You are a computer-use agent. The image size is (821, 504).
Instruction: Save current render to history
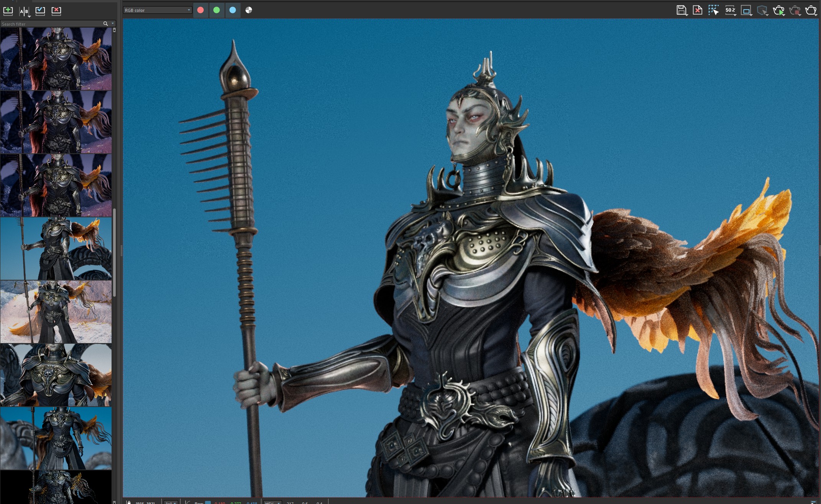coord(8,11)
